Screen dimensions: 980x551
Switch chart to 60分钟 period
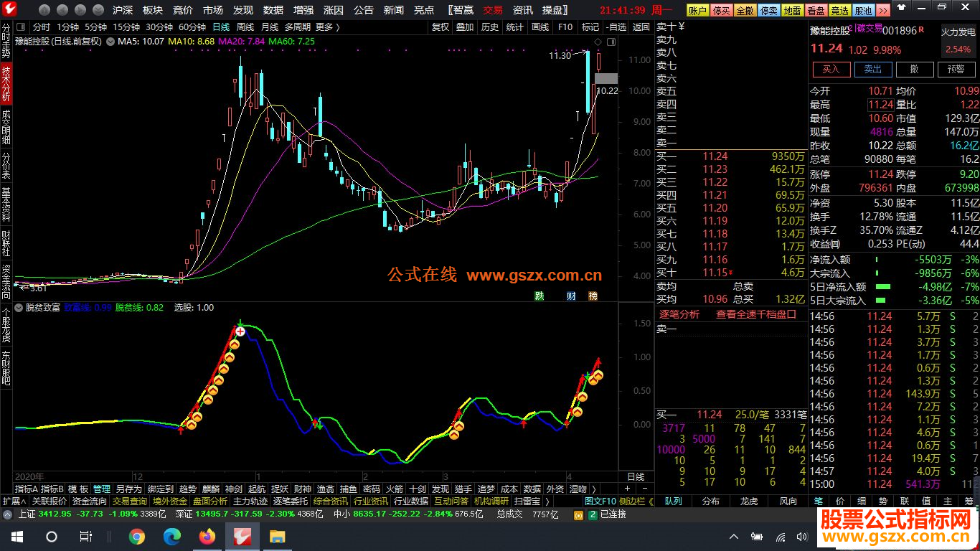pyautogui.click(x=193, y=27)
